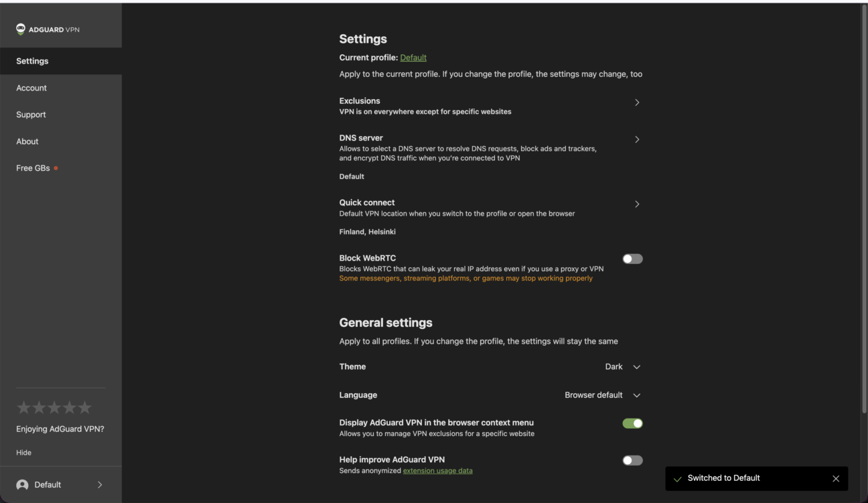Open the Quick connect settings chevron
The image size is (868, 503).
[x=637, y=204]
